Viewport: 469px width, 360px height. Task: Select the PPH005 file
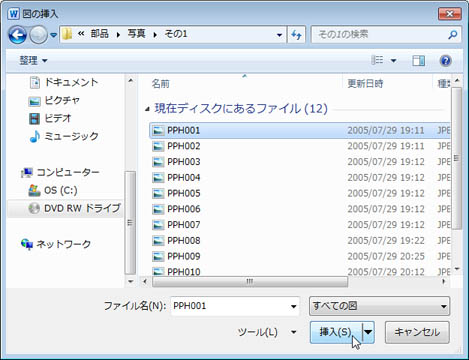pos(300,193)
